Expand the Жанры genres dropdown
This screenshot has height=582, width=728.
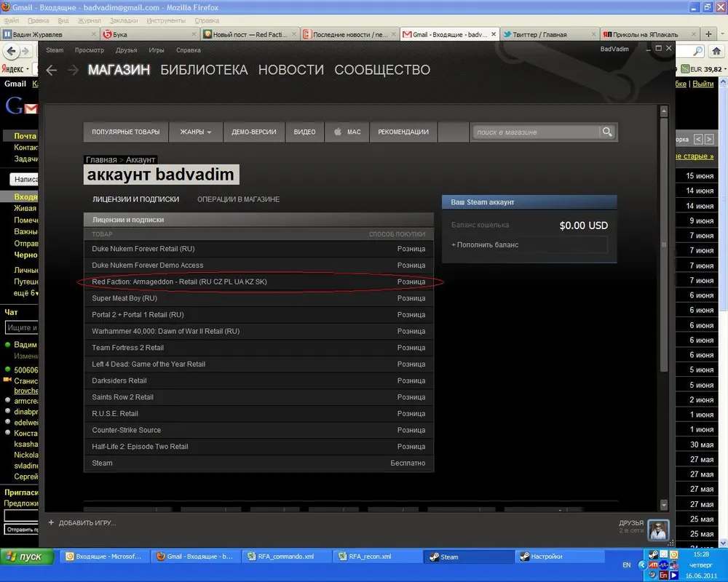pyautogui.click(x=196, y=132)
